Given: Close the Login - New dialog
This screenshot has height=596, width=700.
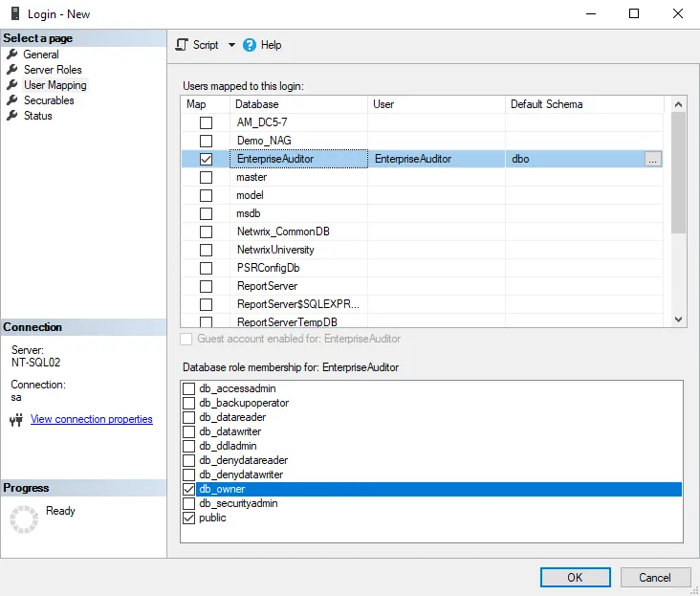Looking at the screenshot, I should (x=678, y=13).
